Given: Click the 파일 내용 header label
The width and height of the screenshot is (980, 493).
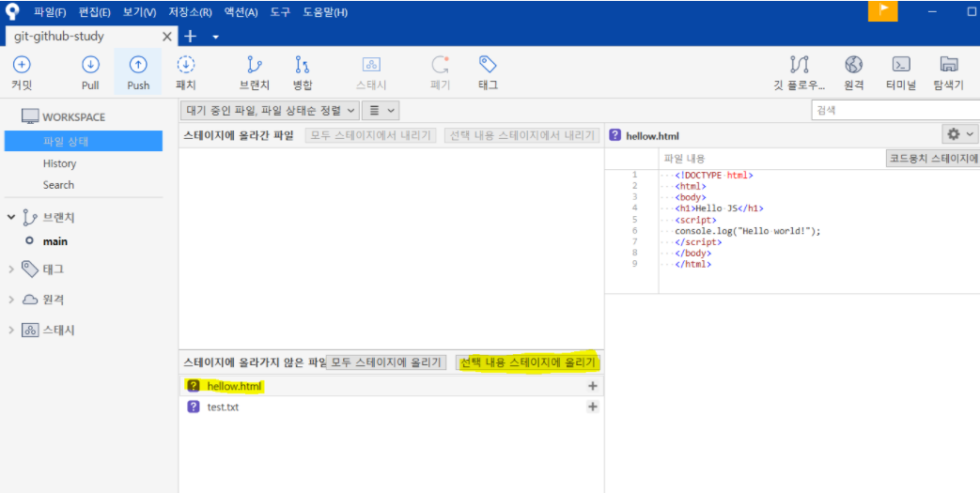Looking at the screenshot, I should 684,159.
